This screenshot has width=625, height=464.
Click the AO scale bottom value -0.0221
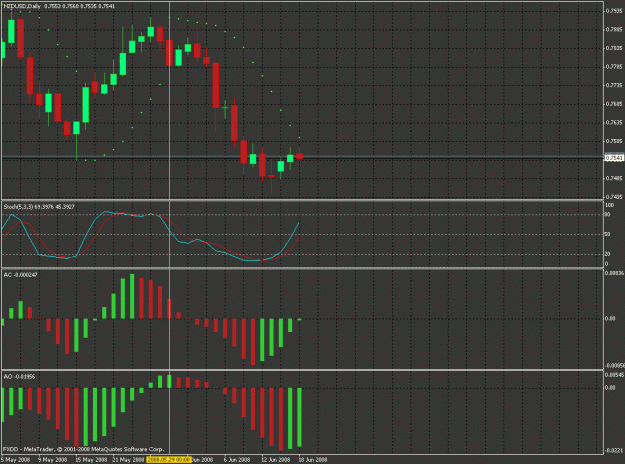[614, 450]
